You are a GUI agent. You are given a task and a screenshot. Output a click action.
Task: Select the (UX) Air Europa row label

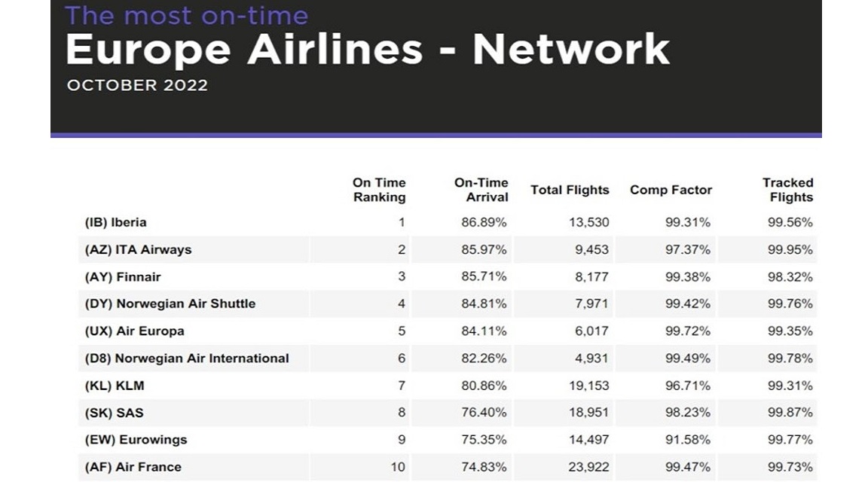point(135,331)
